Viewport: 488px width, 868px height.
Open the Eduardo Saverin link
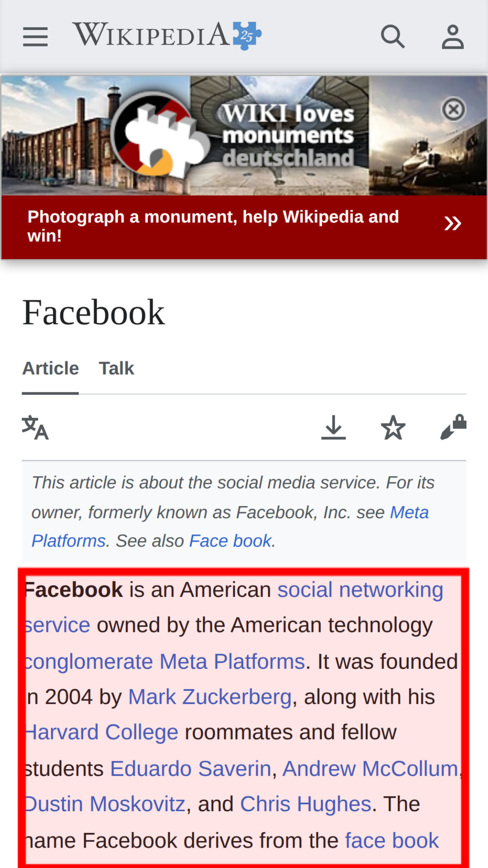coord(191,769)
